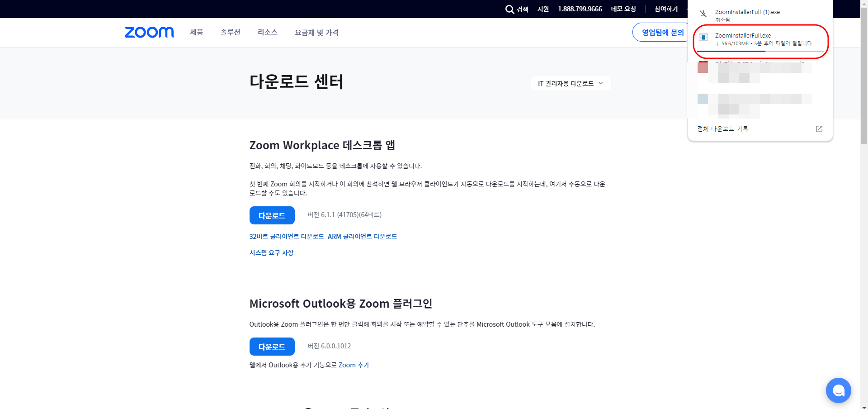Open 요금제 및 가격 page
This screenshot has width=868, height=409.
coord(316,32)
